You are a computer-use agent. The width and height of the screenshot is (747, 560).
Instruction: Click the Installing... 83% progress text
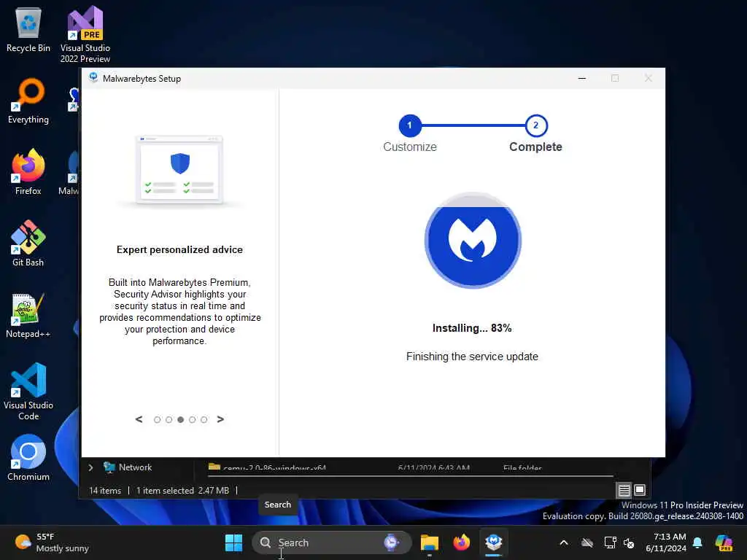(x=472, y=328)
